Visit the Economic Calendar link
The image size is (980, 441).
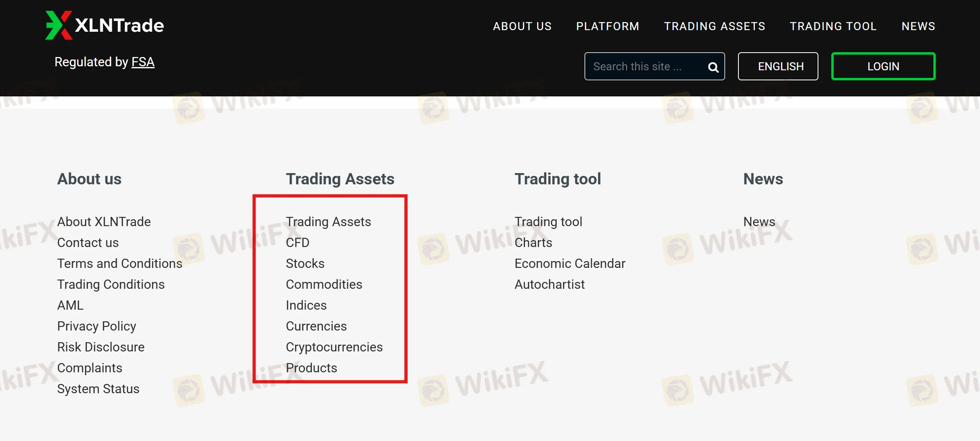(570, 263)
